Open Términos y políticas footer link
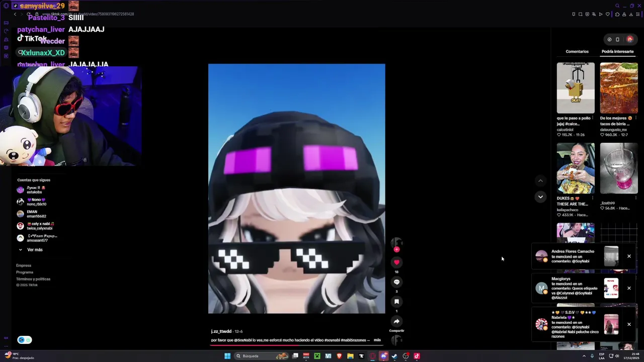Viewport: 644px width, 362px height. 33,279
